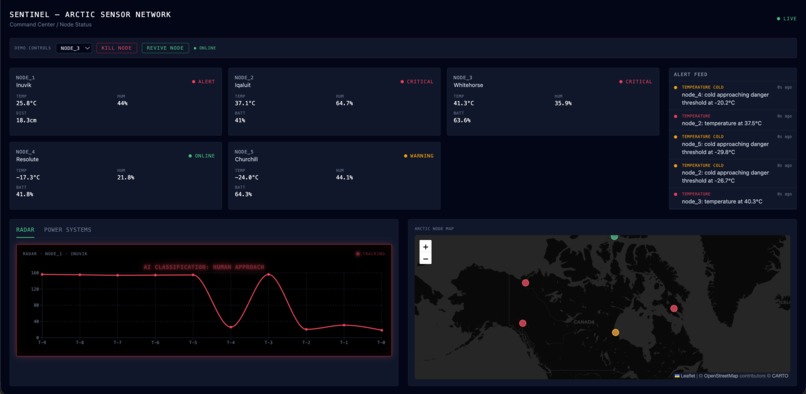This screenshot has width=806, height=394.
Task: Zoom out on the Arctic node map
Action: (426, 258)
